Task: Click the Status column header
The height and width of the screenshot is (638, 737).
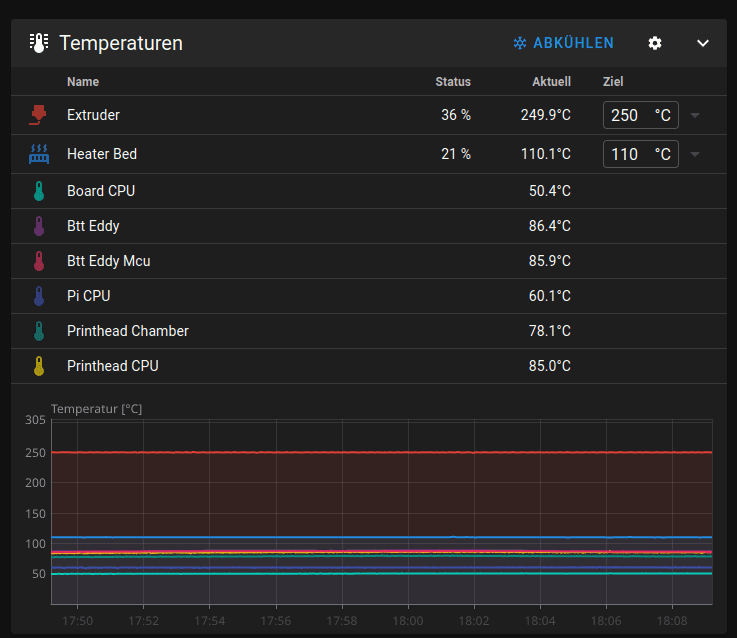Action: pyautogui.click(x=453, y=82)
